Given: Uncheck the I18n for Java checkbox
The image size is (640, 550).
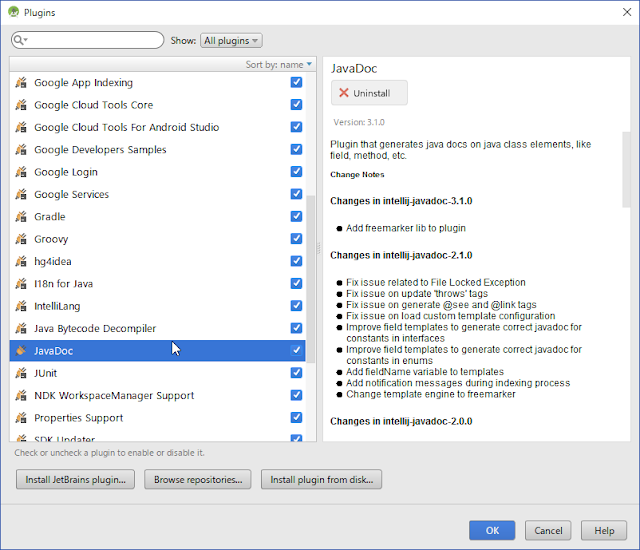Looking at the screenshot, I should pyautogui.click(x=296, y=284).
